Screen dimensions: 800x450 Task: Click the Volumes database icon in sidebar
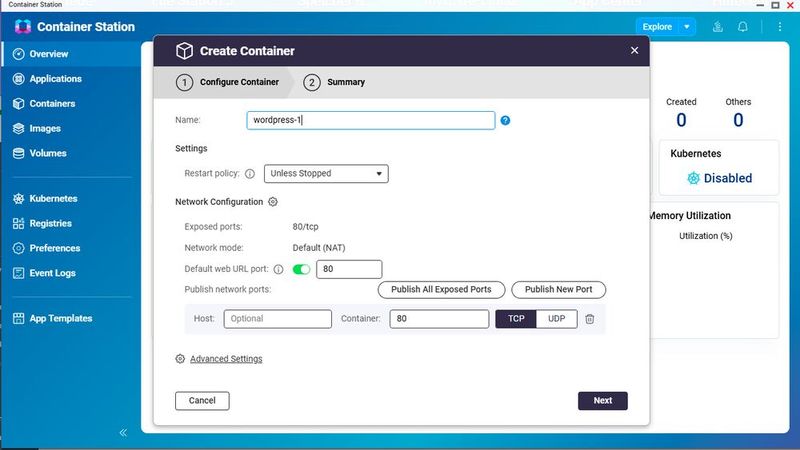(18, 153)
